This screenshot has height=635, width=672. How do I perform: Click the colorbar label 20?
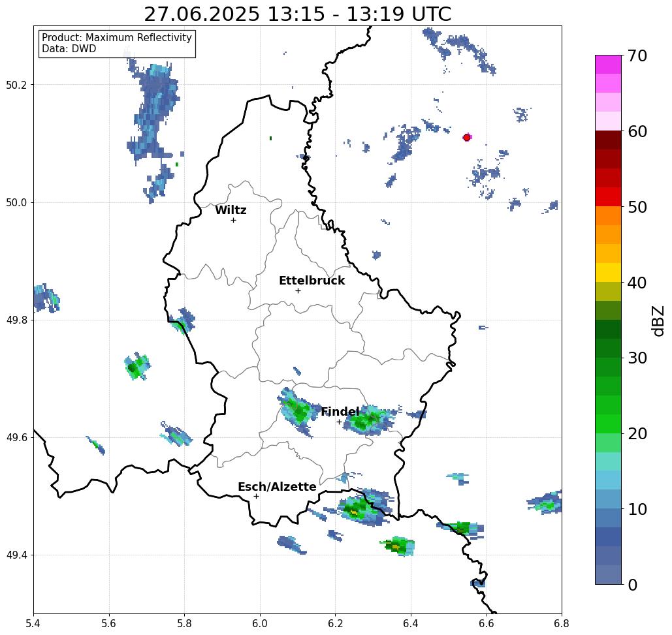click(x=637, y=433)
